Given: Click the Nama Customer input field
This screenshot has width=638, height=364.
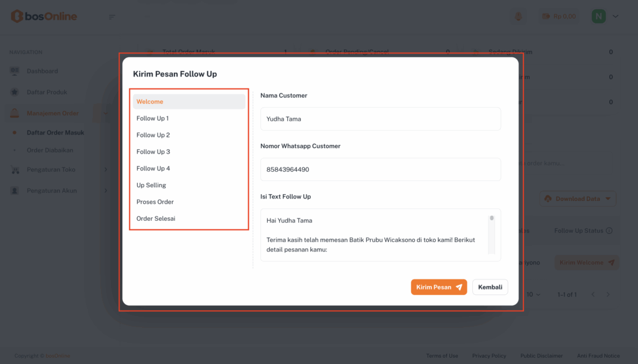Looking at the screenshot, I should click(x=380, y=119).
